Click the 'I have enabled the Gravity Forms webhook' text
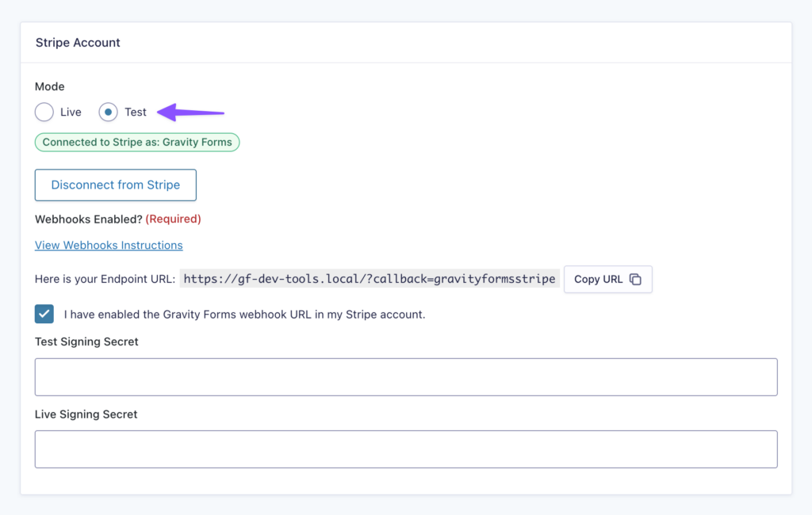Image resolution: width=812 pixels, height=515 pixels. (244, 315)
